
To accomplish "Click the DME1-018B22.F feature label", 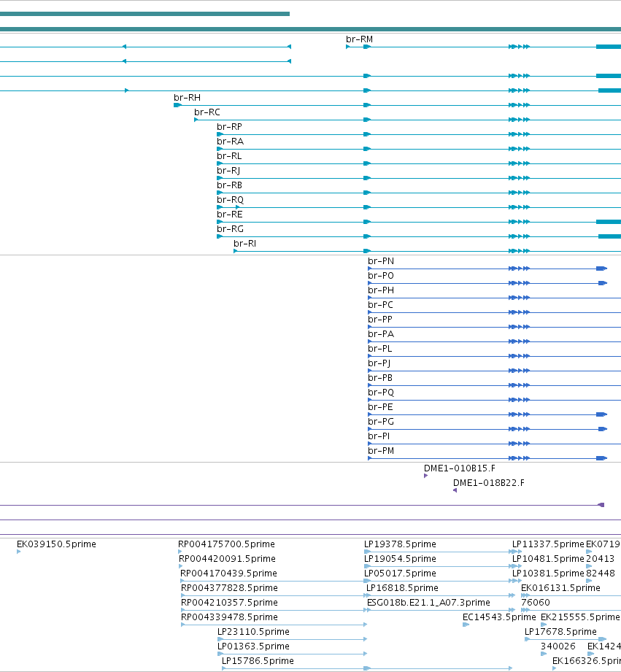I will pos(489,482).
